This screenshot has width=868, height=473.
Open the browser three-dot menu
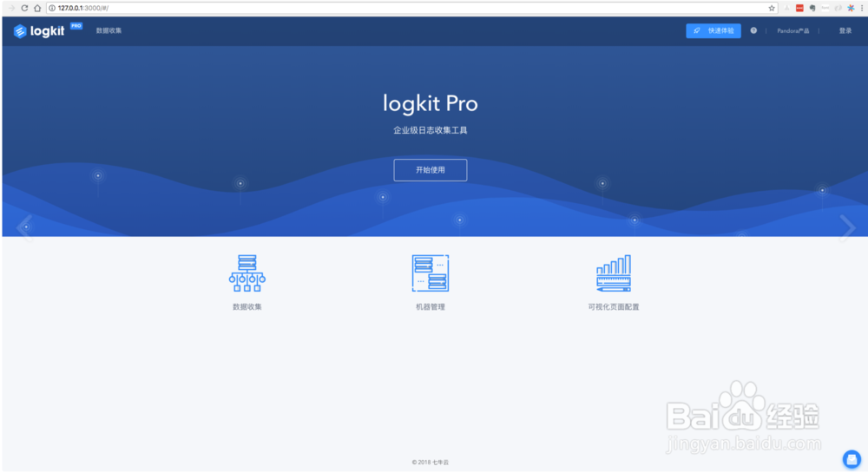(x=862, y=8)
